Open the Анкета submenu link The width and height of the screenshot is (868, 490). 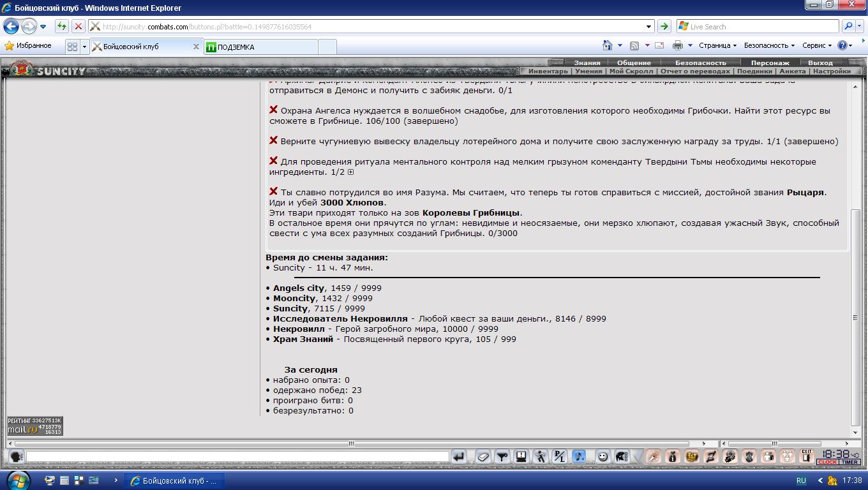coord(793,71)
